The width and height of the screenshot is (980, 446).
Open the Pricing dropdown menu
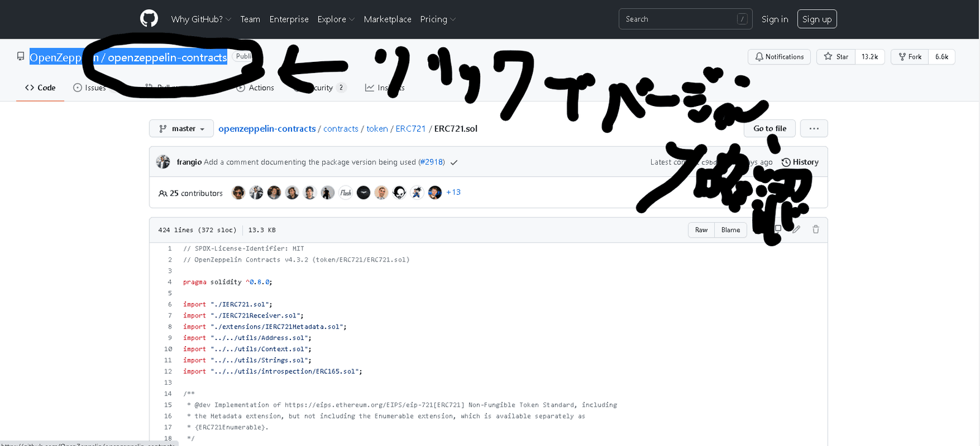click(437, 20)
